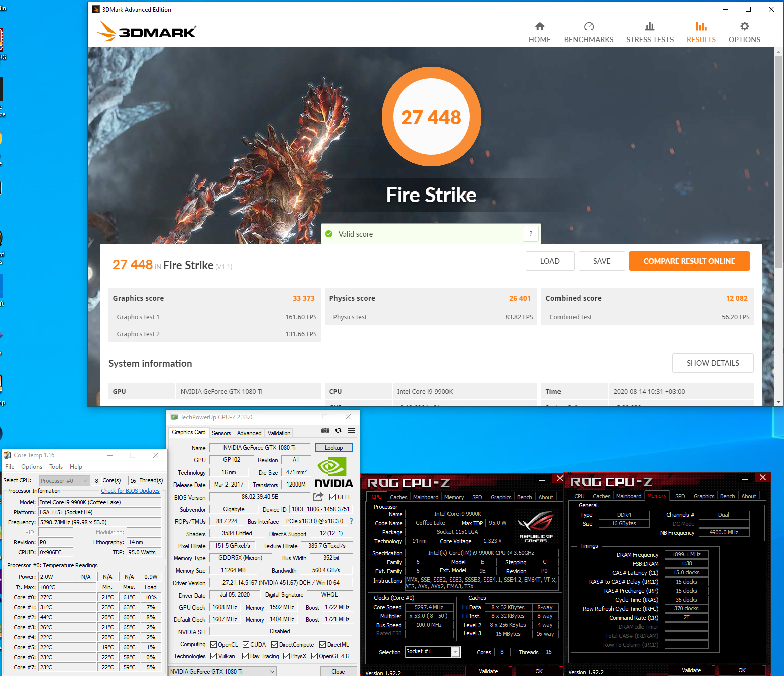Click Check for BIOS Updates link
This screenshot has width=784, height=676.
[130, 491]
